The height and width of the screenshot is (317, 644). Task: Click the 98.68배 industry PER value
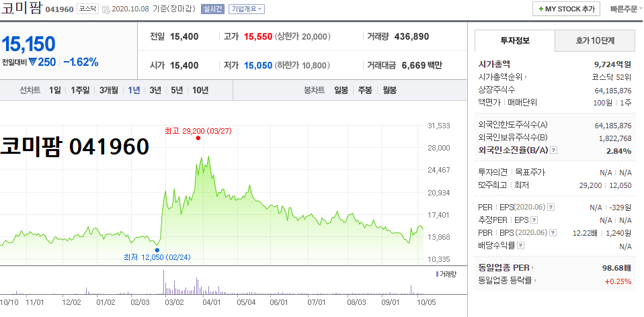click(617, 268)
